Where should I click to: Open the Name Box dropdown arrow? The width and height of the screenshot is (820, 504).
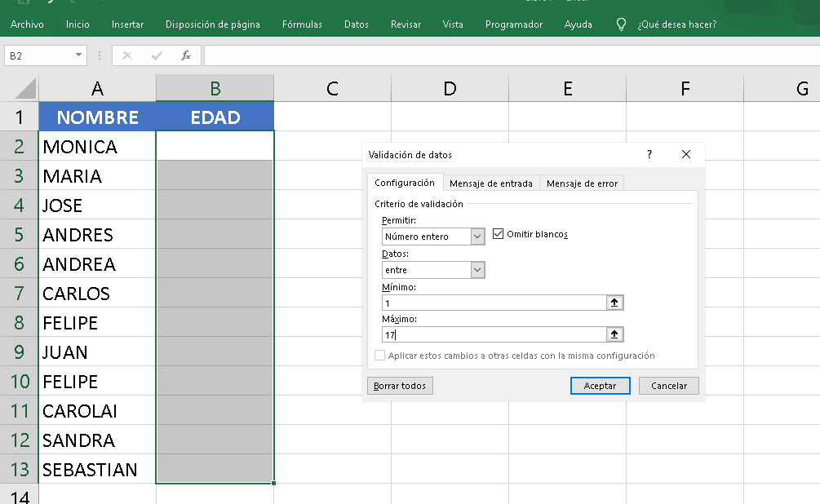point(78,55)
